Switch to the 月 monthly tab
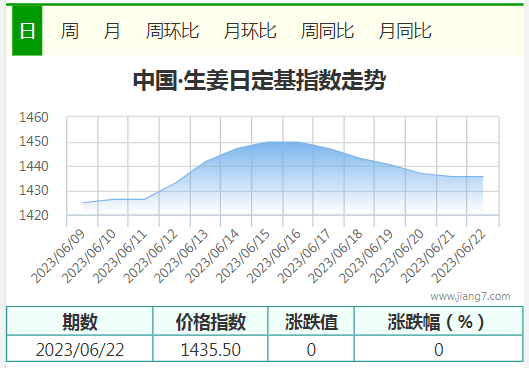Viewport: 529px width, 368px height. pyautogui.click(x=112, y=31)
